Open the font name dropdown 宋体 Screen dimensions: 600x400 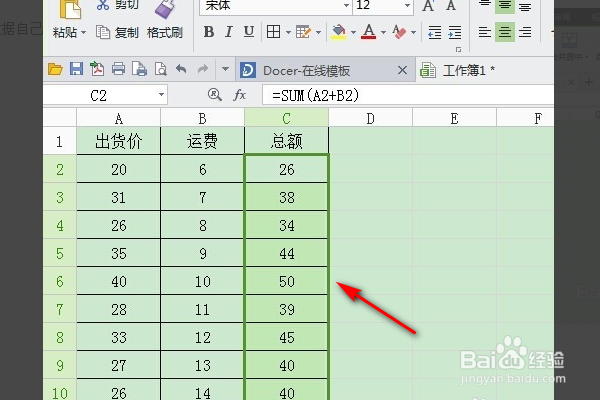pyautogui.click(x=346, y=5)
